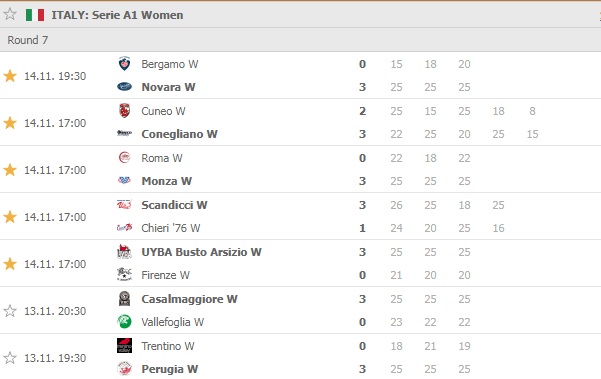
Task: Add Casalmaggiore vs Vallefoglia match to favorites
Action: click(x=10, y=311)
